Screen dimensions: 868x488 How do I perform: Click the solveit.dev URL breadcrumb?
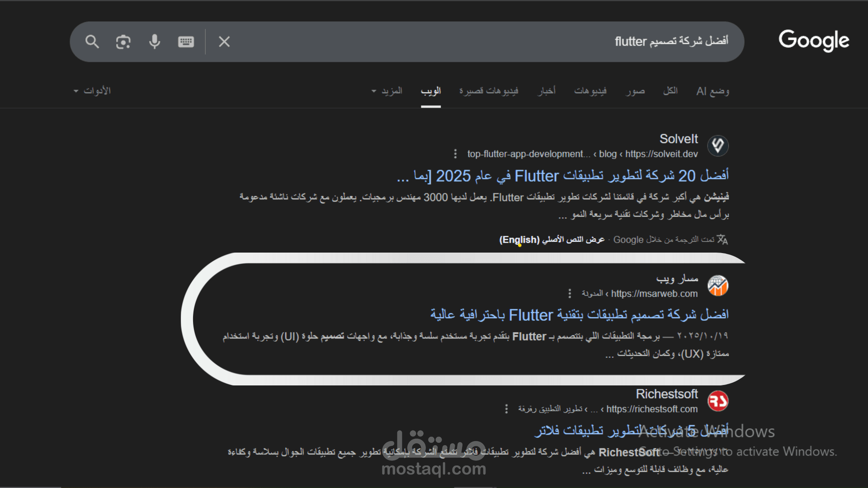click(583, 154)
